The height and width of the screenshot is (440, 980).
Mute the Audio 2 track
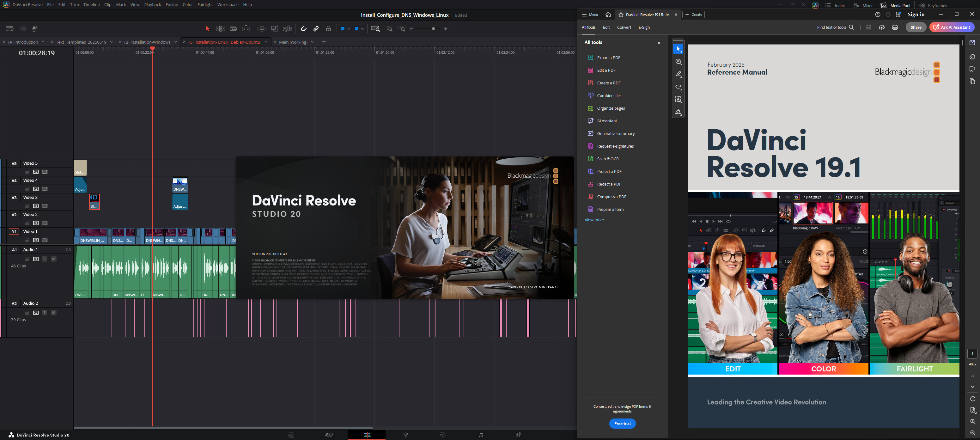click(x=54, y=313)
